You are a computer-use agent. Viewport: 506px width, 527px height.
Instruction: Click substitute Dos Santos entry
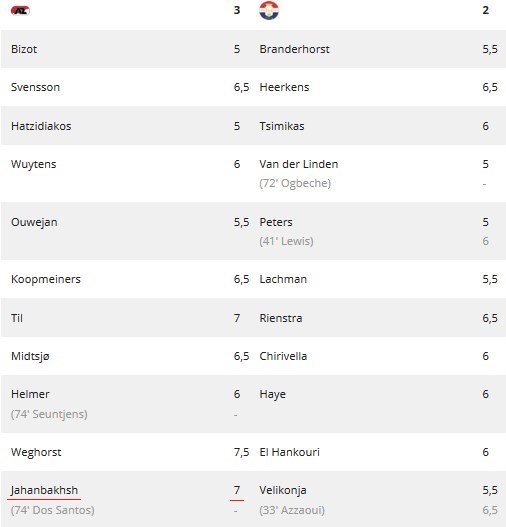point(52,510)
